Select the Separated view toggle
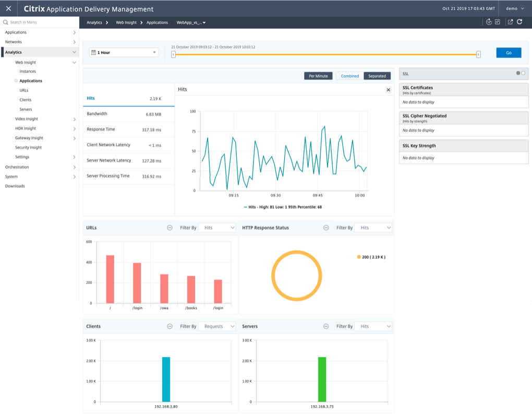532x414 pixels. coord(377,76)
